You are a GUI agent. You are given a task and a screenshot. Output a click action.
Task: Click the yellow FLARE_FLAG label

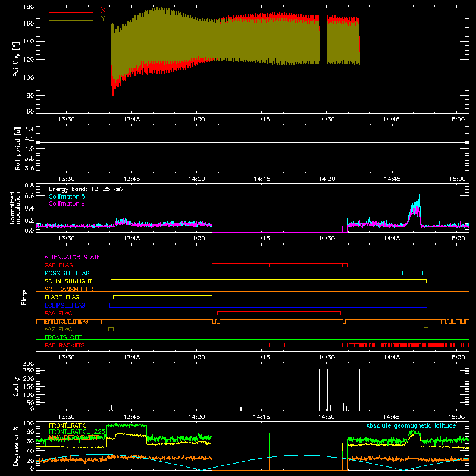[x=62, y=297]
